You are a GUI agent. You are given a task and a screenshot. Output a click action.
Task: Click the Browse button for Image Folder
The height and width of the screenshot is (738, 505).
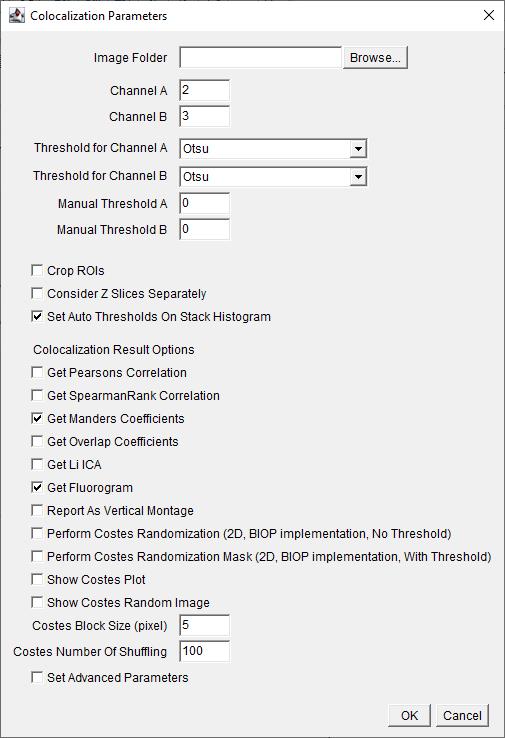click(375, 57)
